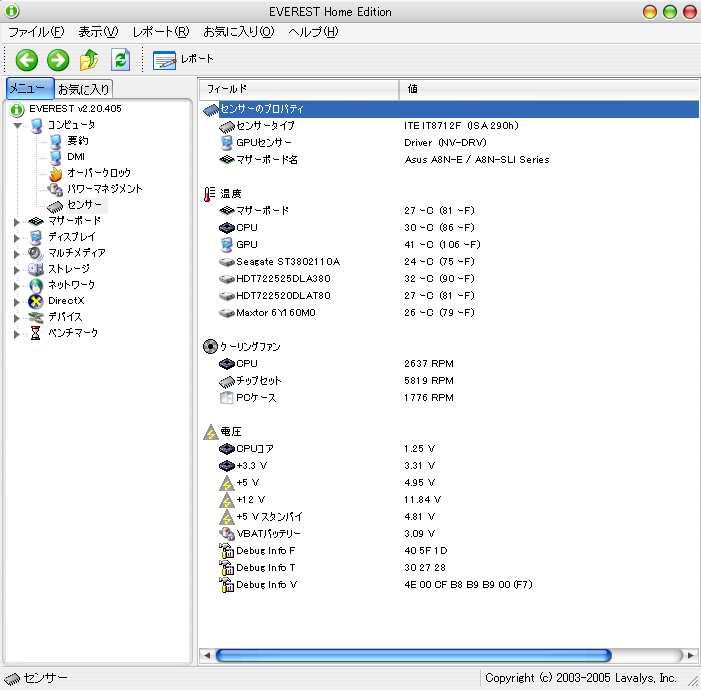Open the レポート(R) menu

click(x=161, y=32)
